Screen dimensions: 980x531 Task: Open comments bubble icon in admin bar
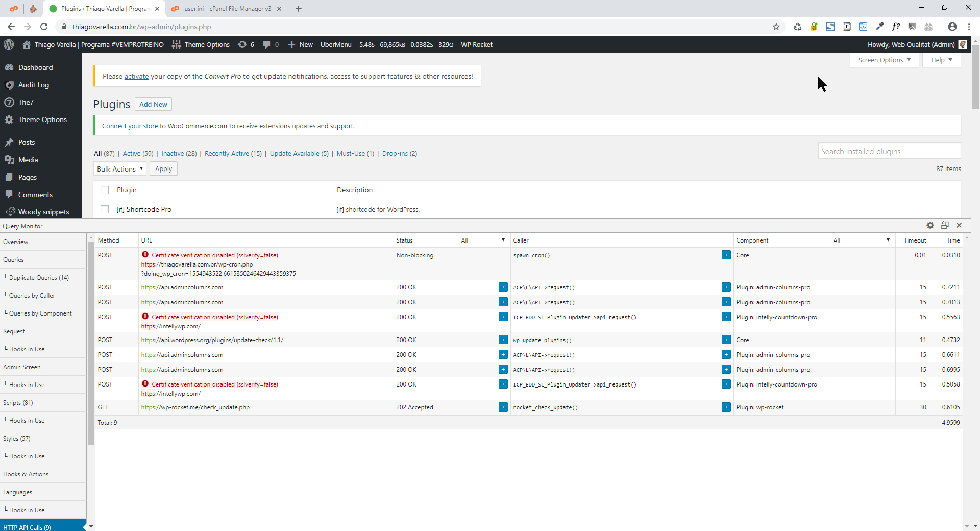[x=271, y=44]
